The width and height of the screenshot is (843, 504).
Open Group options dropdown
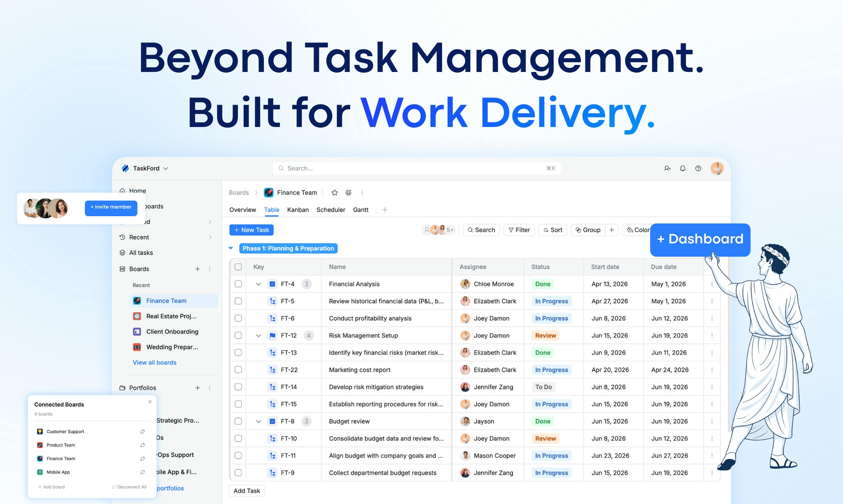coord(588,230)
